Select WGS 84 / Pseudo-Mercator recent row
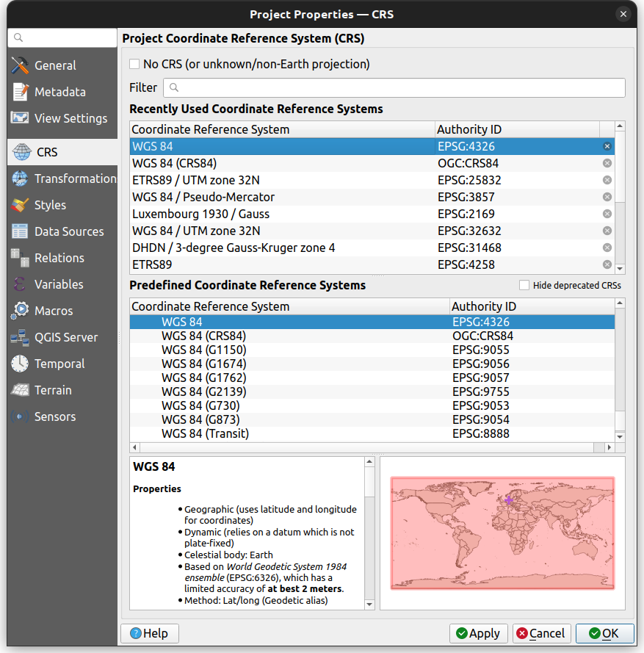Viewport: 644px width, 653px height. [x=372, y=197]
